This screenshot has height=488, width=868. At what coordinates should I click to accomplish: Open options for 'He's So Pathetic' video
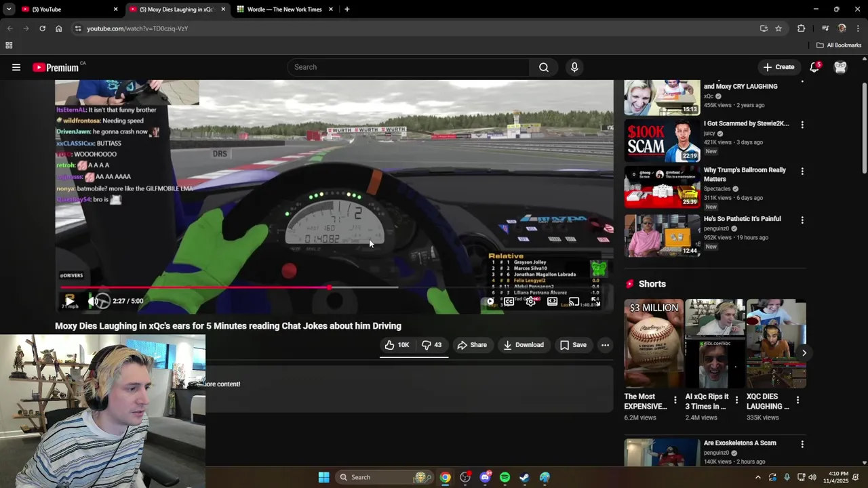(802, 220)
